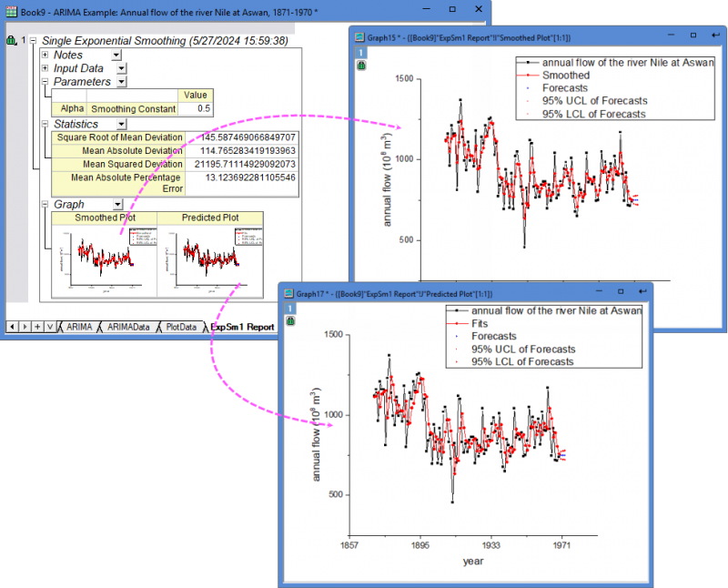728x588 pixels.
Task: Minimize the Book9 workbook window
Action: click(x=427, y=9)
